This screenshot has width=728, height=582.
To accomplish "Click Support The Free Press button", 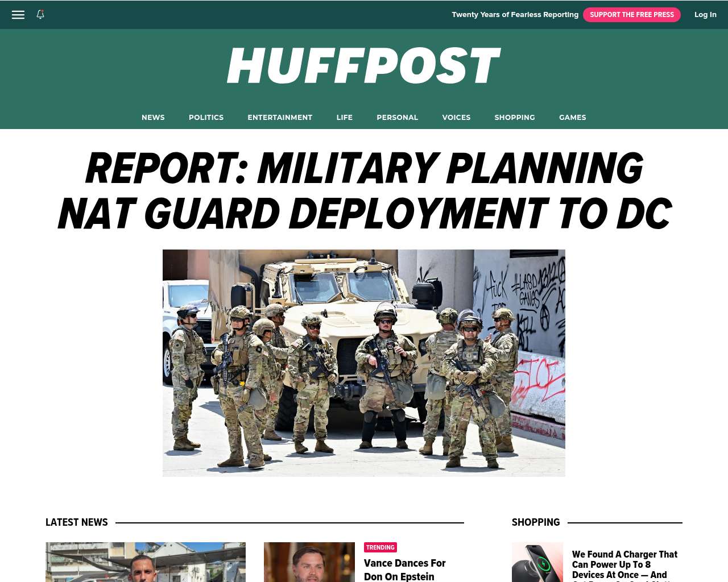I will click(x=631, y=15).
